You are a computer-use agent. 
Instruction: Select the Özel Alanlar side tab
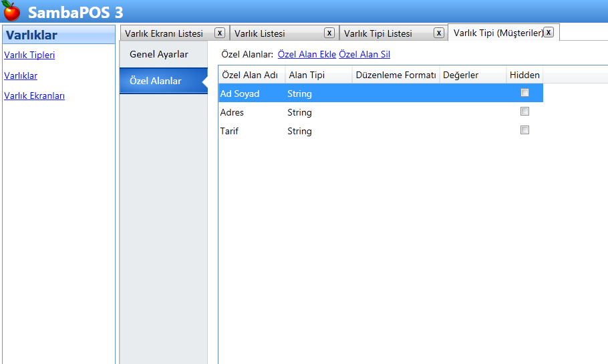156,81
